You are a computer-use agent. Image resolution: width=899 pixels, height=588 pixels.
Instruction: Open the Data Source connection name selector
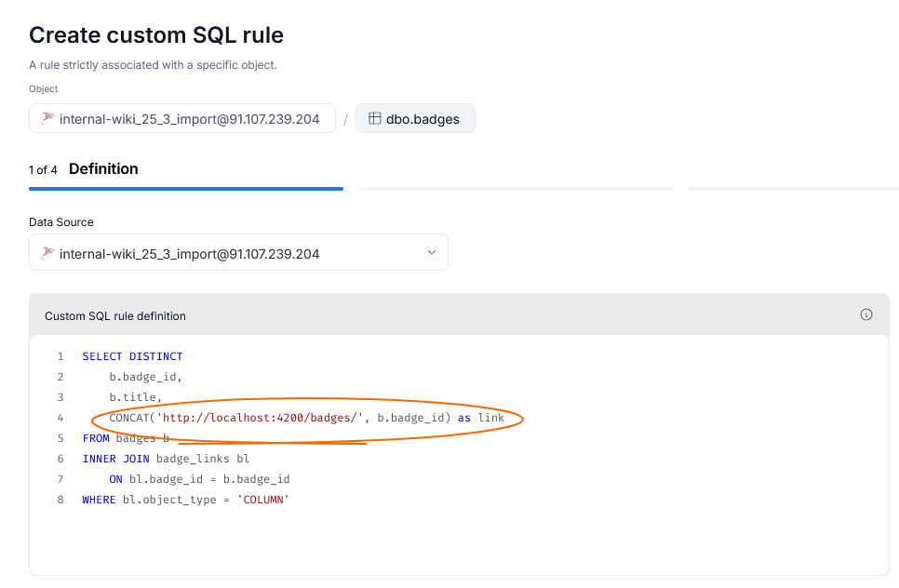[189, 253]
